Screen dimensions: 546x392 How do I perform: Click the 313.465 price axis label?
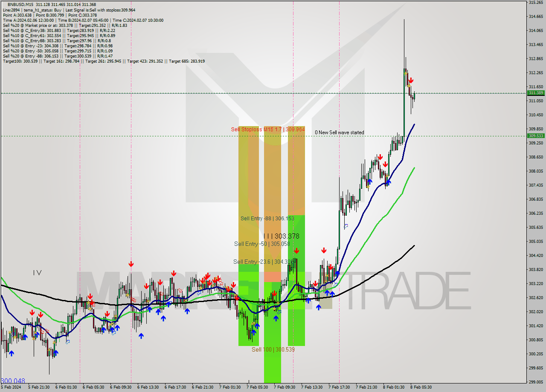[536, 45]
